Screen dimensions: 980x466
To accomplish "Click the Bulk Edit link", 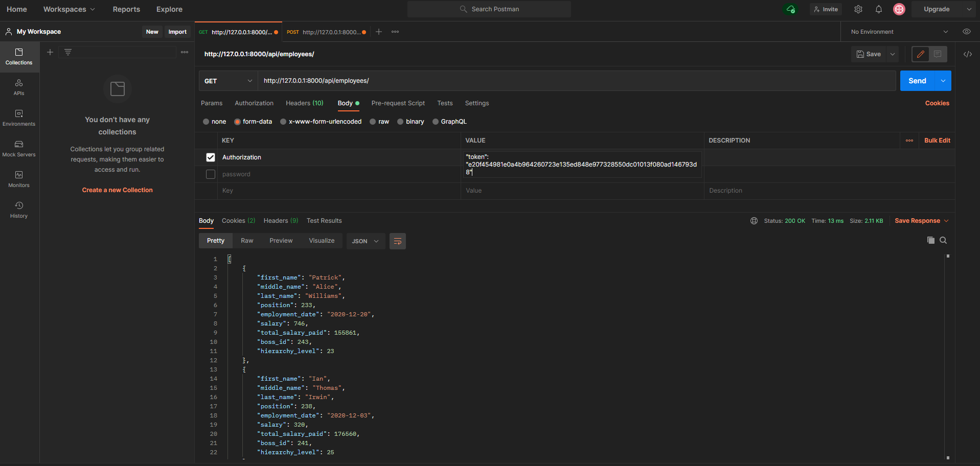I will (x=937, y=141).
